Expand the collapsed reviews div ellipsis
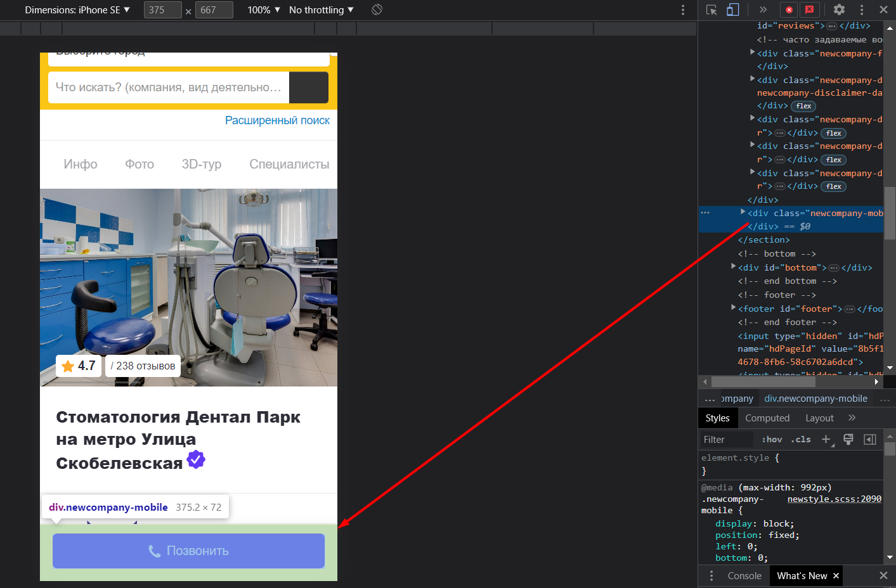 coord(832,26)
